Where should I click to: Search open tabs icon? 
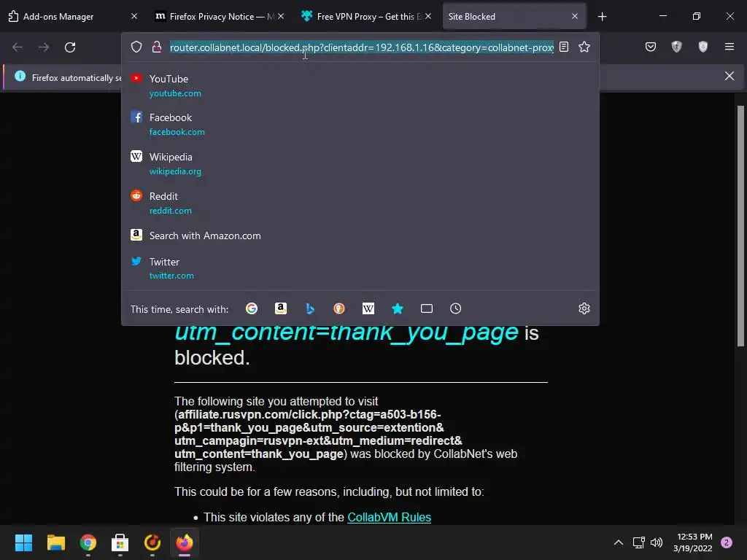[426, 308]
